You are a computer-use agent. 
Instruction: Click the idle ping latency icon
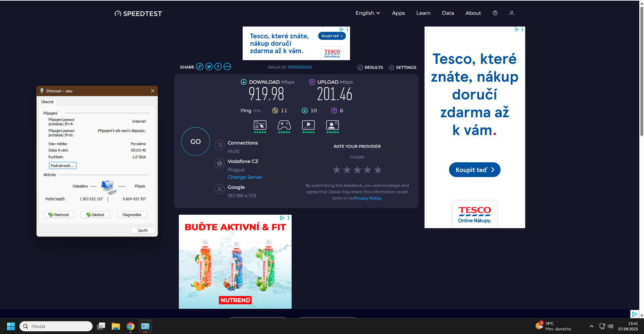click(275, 111)
